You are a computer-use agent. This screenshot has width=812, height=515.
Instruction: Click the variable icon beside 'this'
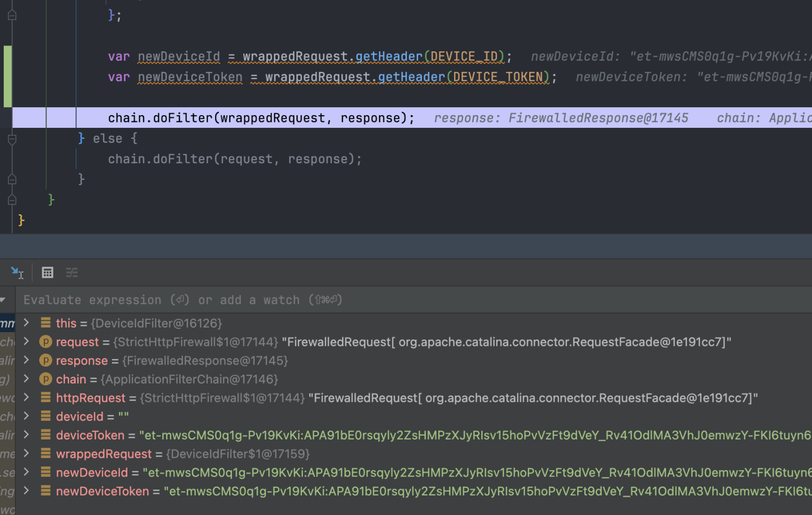[x=46, y=323]
